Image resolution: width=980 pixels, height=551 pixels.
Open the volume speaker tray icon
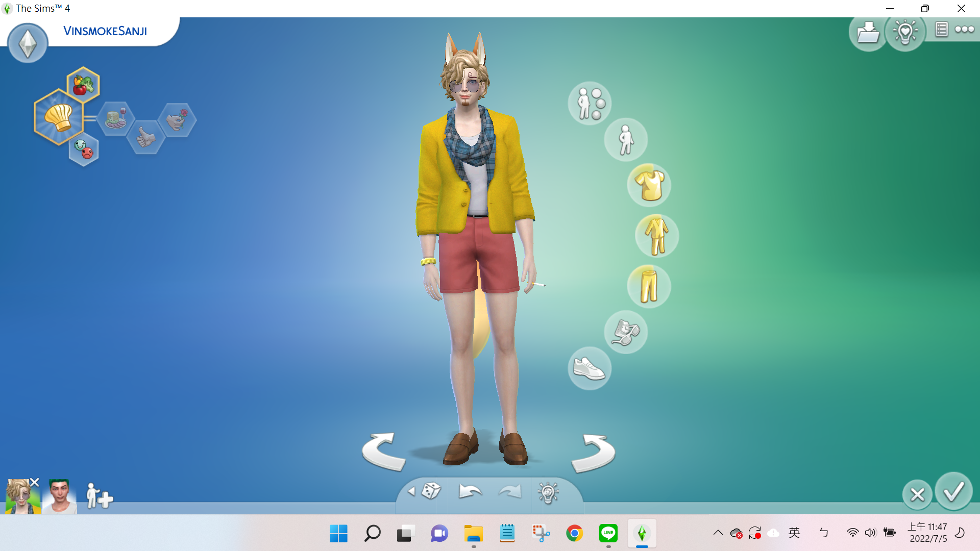tap(871, 533)
